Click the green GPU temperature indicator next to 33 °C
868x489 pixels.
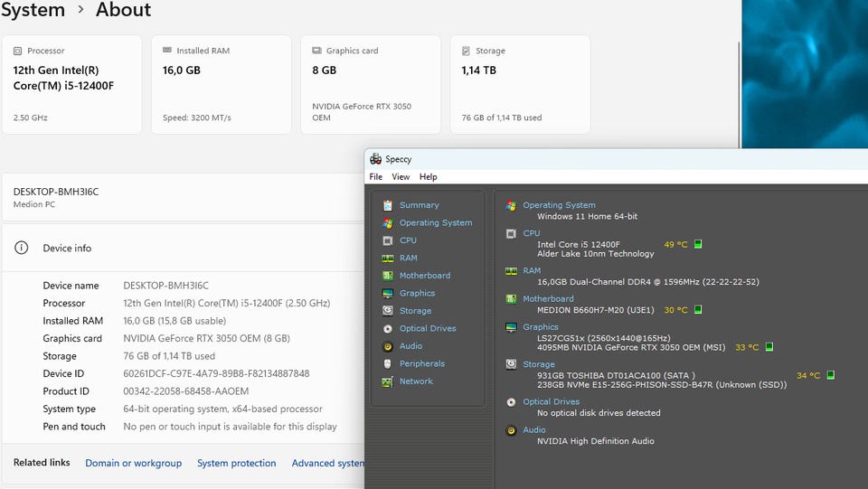(769, 347)
